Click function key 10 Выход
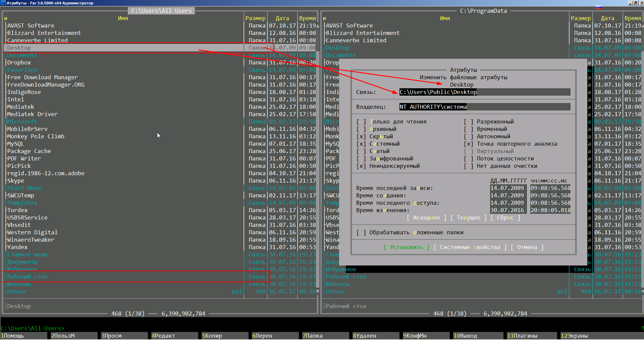Viewport: 644px width, 340px height. (478, 336)
